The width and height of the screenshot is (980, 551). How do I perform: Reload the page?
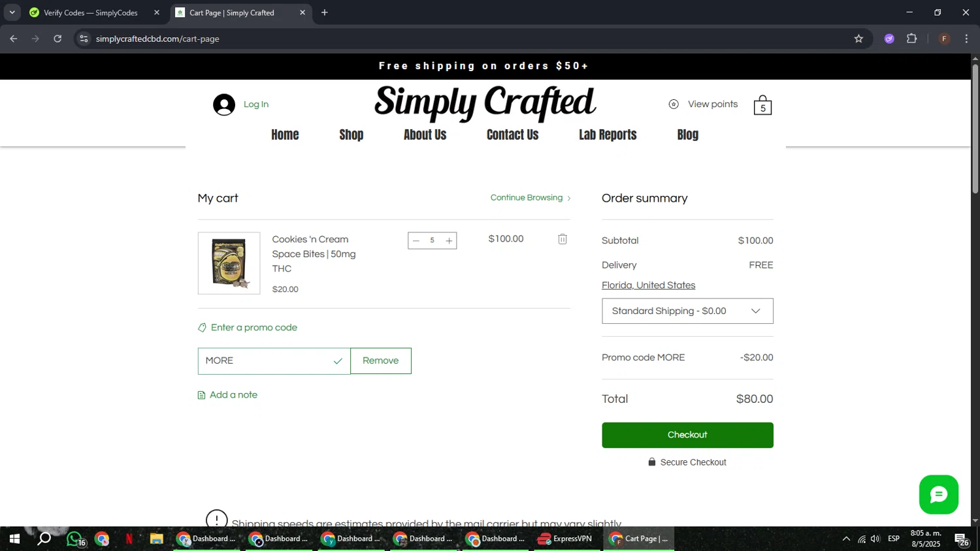pos(57,39)
